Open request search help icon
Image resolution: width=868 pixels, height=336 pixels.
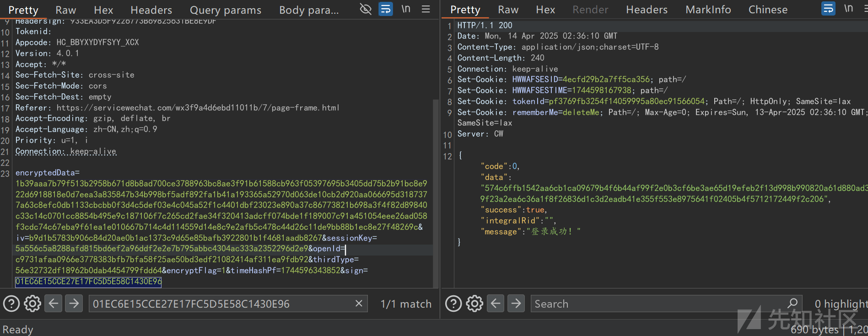[11, 304]
